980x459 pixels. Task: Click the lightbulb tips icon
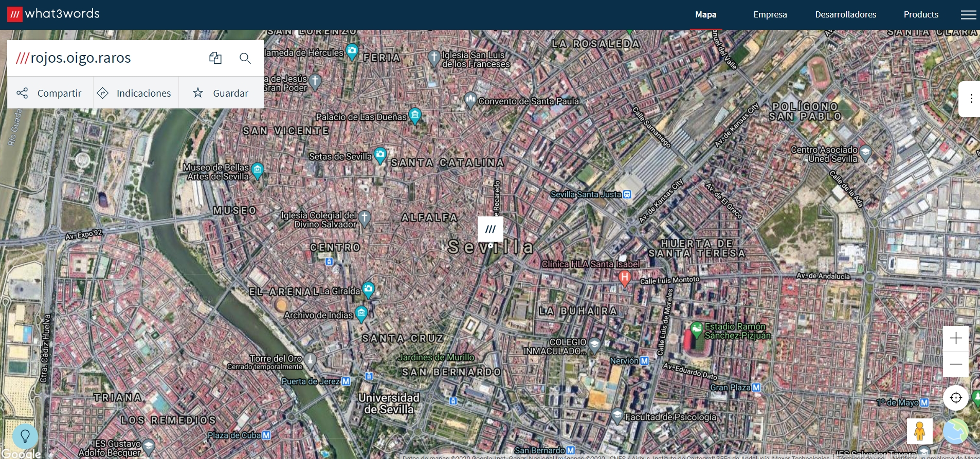coord(25,436)
